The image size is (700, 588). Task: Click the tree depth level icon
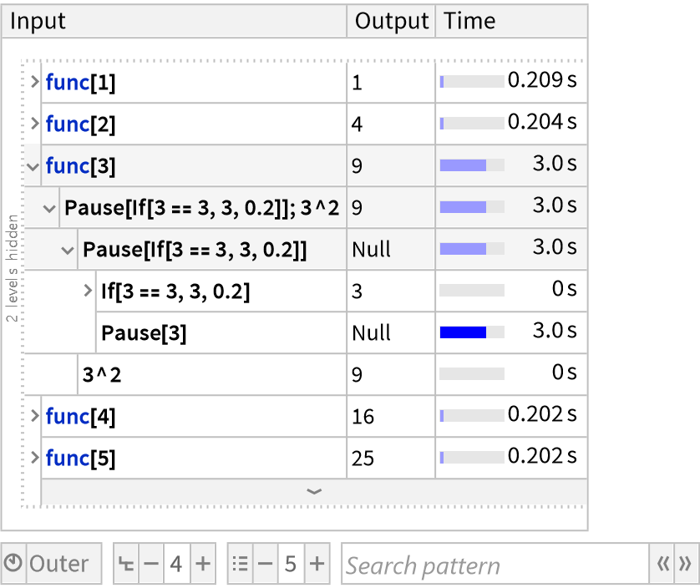pos(127,565)
